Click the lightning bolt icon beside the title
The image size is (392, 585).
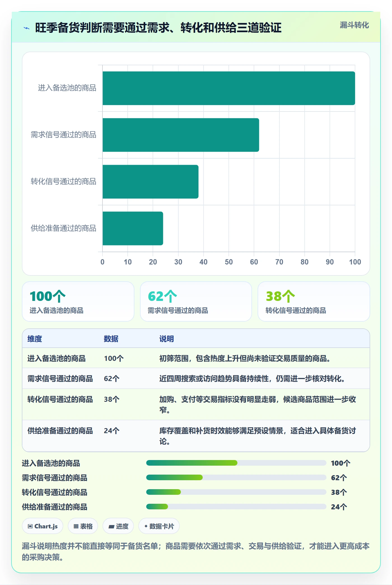27,28
